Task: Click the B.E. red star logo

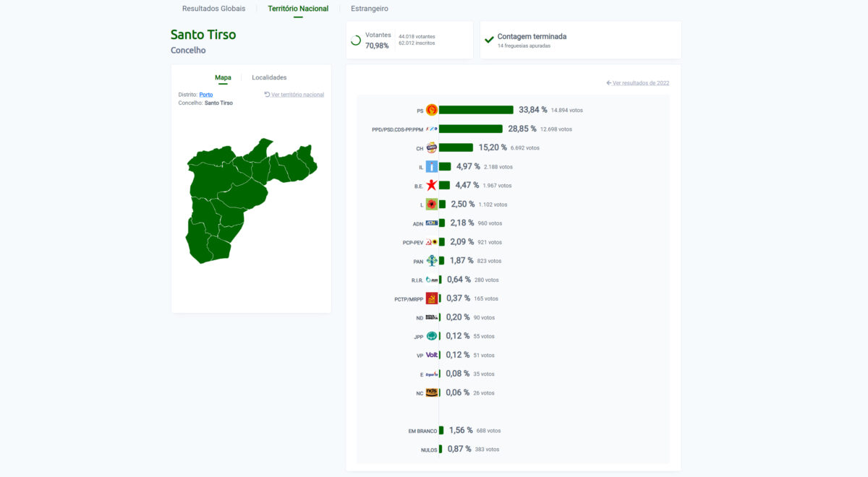Action: (x=432, y=185)
